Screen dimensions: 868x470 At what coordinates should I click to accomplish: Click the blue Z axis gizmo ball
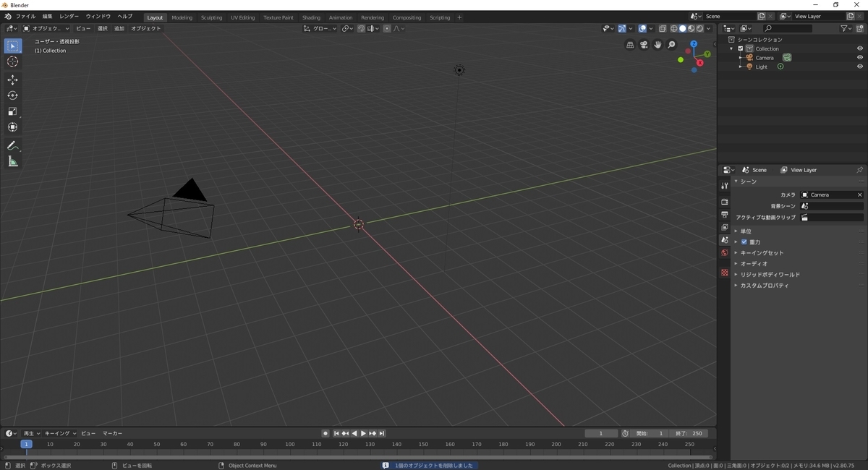pyautogui.click(x=694, y=44)
